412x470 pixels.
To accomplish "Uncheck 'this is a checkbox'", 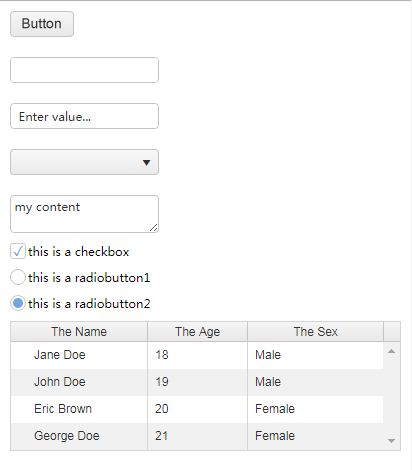I will tap(18, 251).
